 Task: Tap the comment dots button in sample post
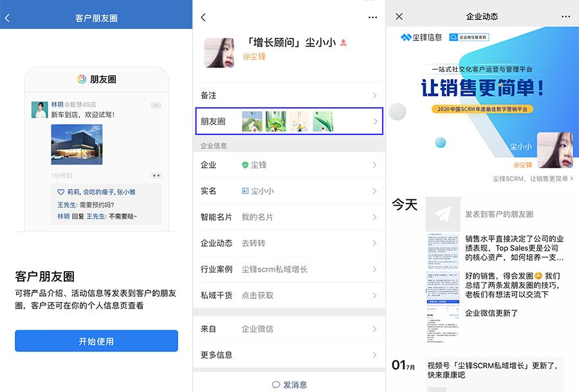(x=156, y=175)
